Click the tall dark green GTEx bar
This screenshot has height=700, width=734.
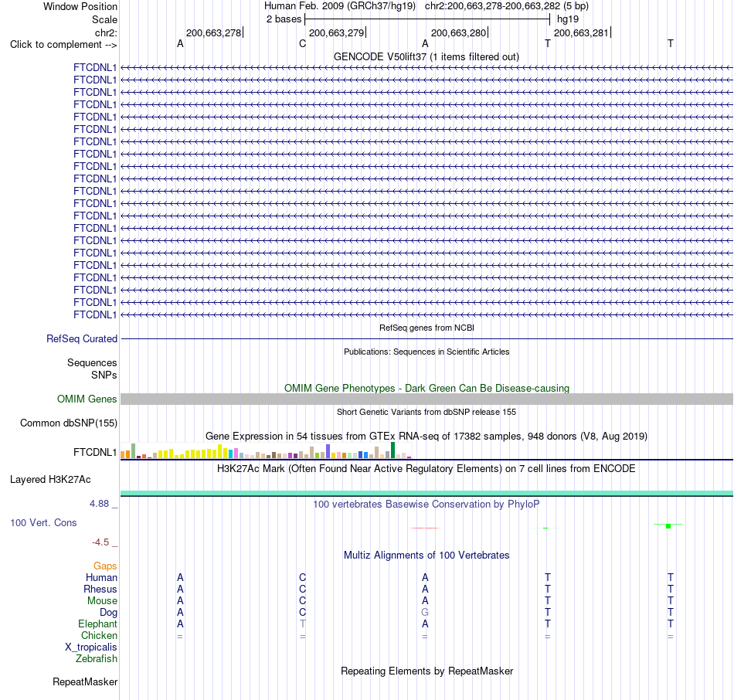point(392,450)
